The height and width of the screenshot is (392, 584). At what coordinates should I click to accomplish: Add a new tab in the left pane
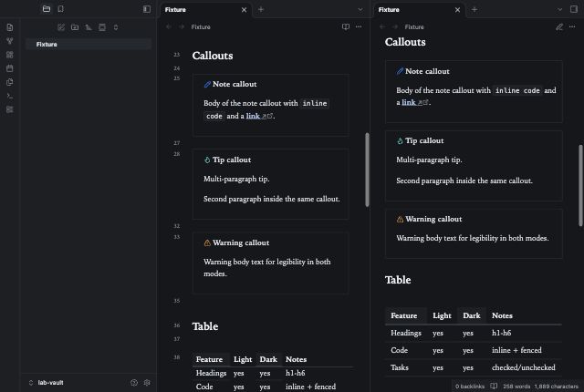[261, 10]
